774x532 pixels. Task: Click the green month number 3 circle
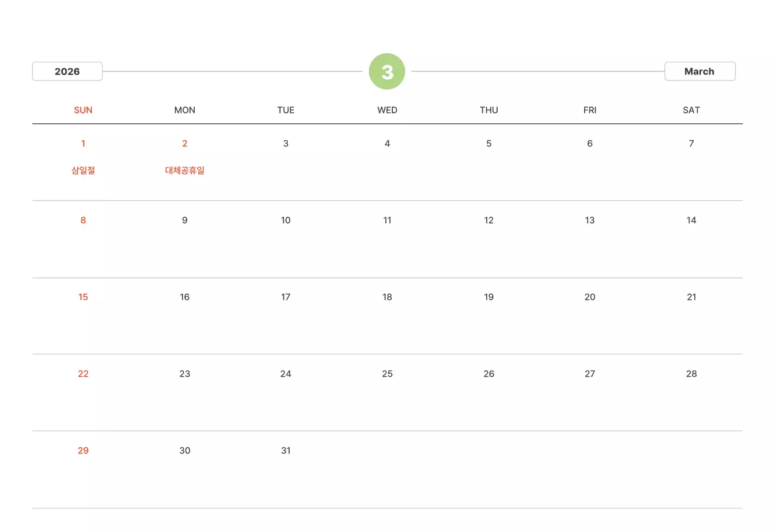[387, 71]
